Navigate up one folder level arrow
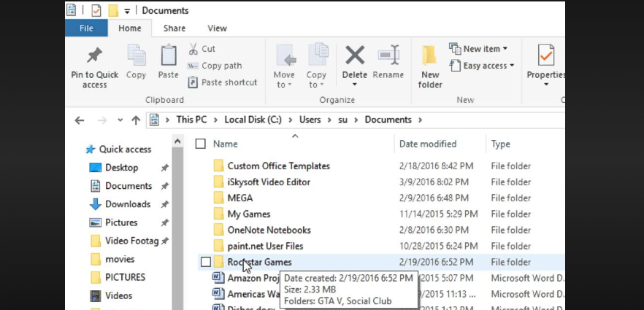Image resolution: width=644 pixels, height=310 pixels. (x=135, y=120)
